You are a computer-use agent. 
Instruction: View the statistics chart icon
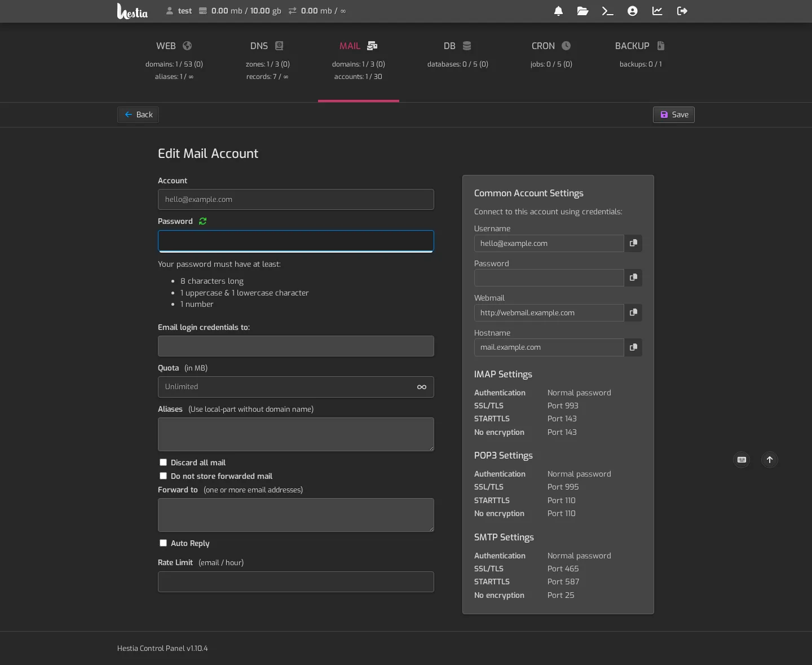click(657, 11)
